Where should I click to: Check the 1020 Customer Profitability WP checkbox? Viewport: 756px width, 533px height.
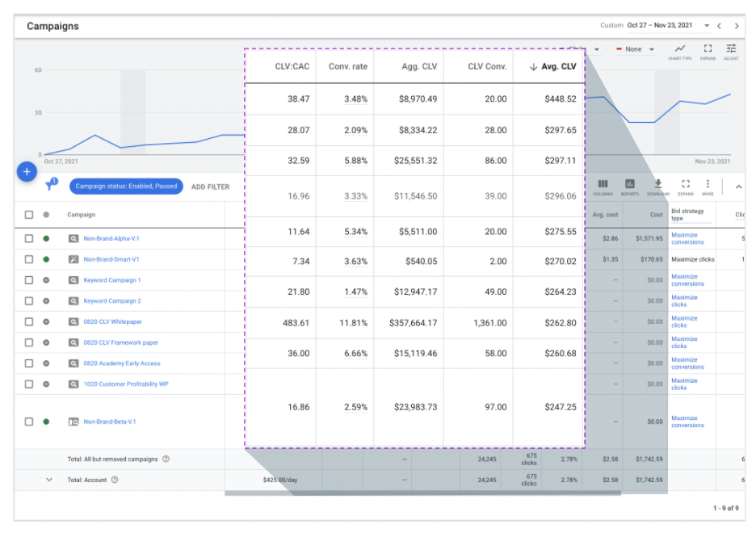[29, 384]
